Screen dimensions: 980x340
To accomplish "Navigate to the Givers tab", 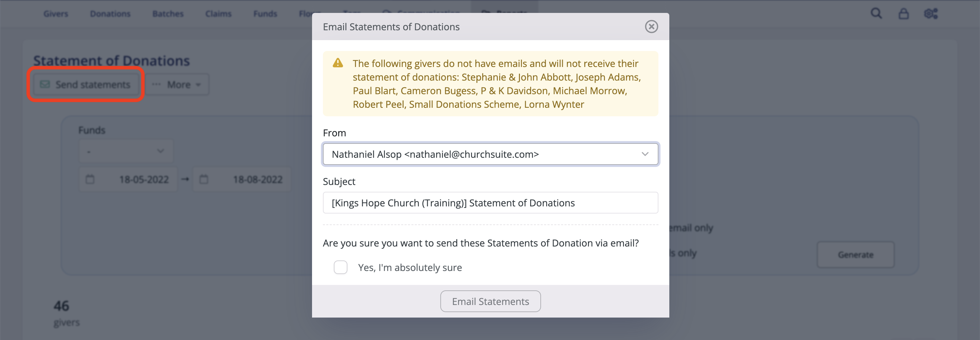I will click(55, 13).
